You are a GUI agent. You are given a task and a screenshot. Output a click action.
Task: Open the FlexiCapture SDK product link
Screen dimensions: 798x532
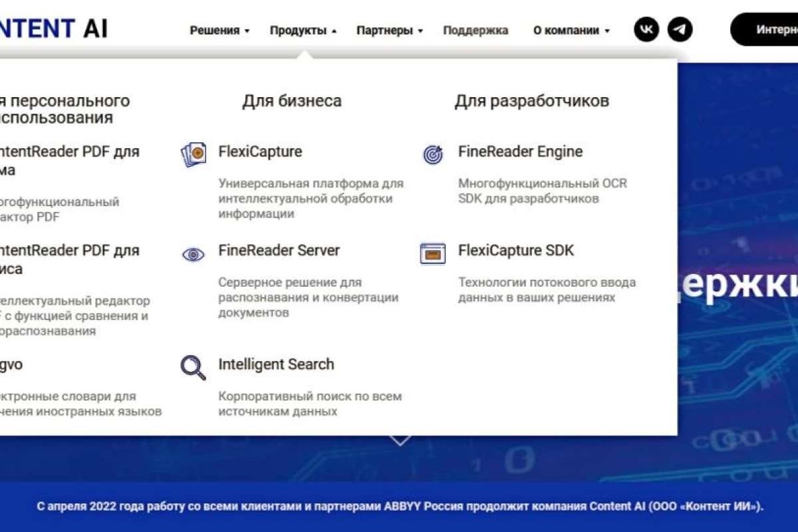point(515,251)
